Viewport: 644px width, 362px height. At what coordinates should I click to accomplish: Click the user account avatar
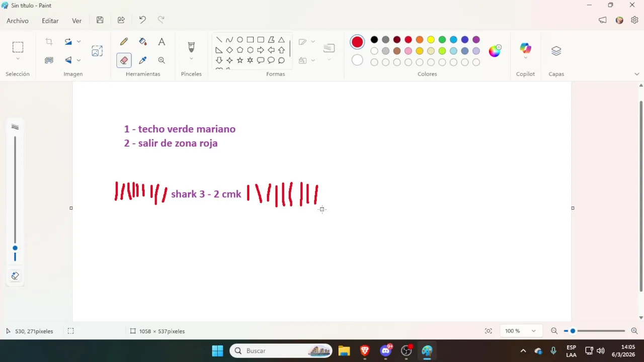[x=619, y=20]
